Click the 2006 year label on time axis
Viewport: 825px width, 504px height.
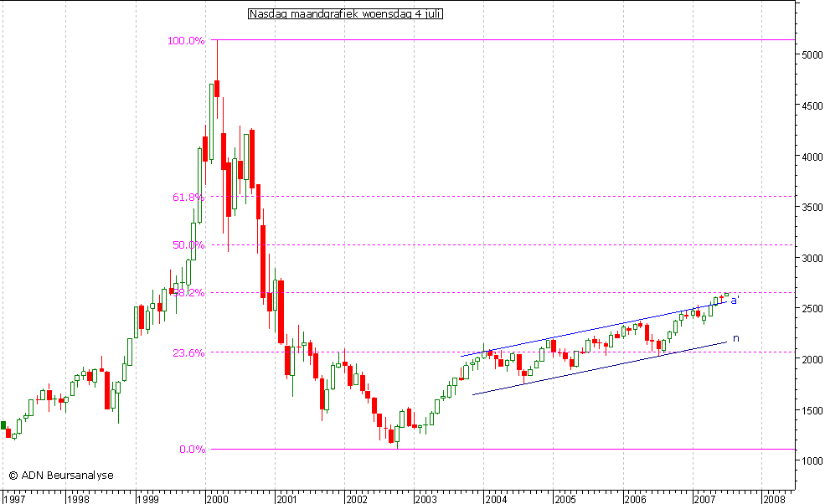635,499
